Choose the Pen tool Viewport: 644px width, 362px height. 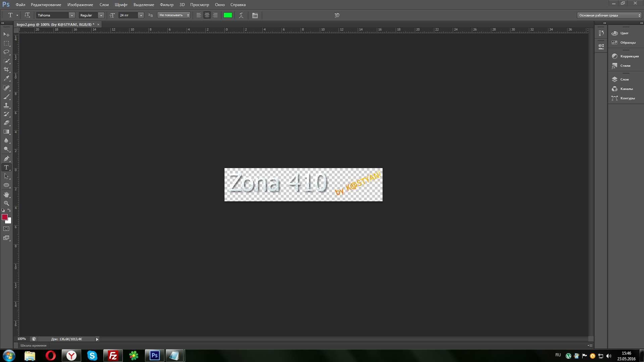click(x=6, y=159)
